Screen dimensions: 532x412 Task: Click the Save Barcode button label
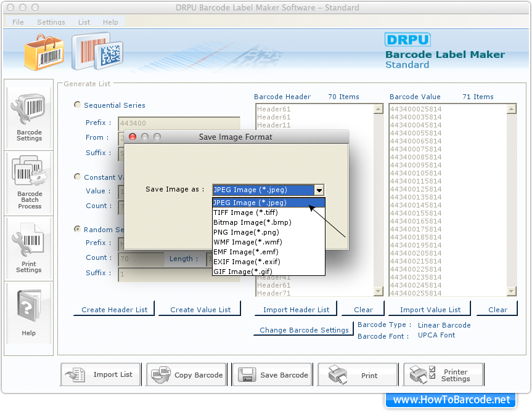tap(284, 375)
